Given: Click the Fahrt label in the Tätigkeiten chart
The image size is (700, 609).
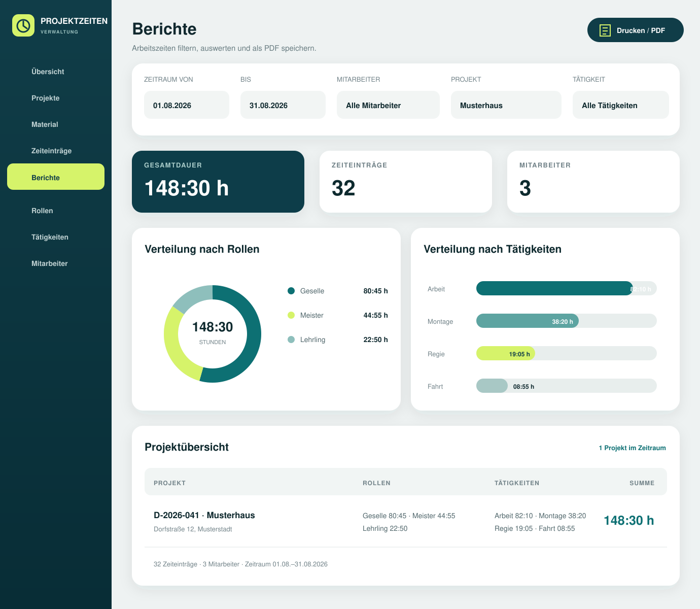Looking at the screenshot, I should (435, 386).
